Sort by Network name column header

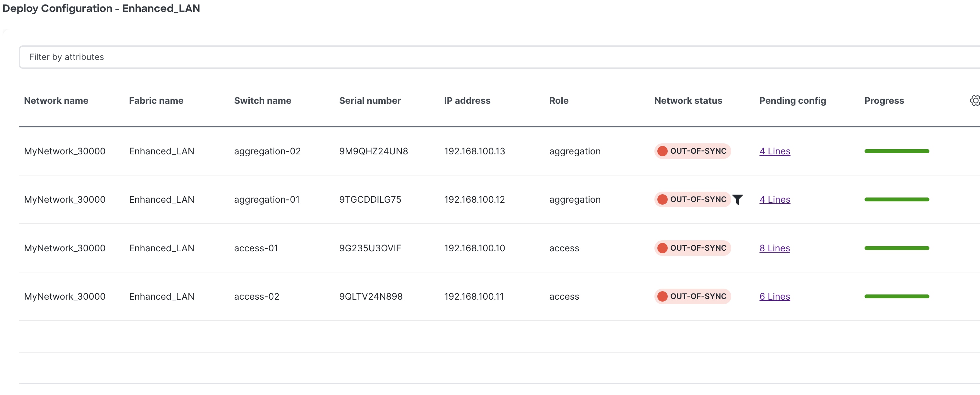coord(56,101)
